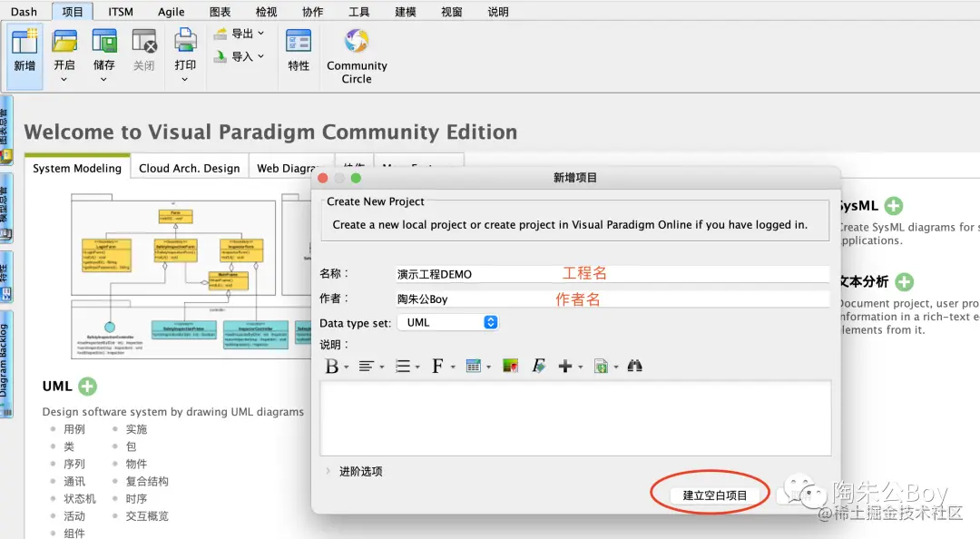This screenshot has height=539, width=980.
Task: Click the 交互概览 diagram link
Action: [147, 516]
